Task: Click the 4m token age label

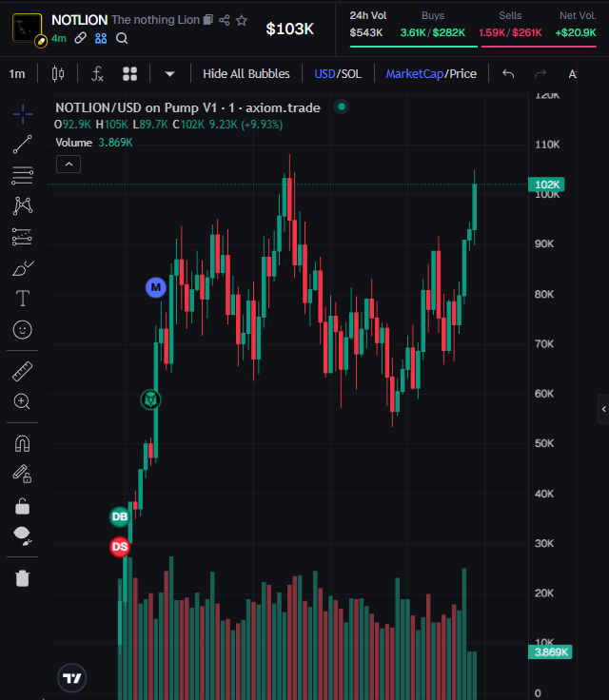Action: tap(59, 38)
